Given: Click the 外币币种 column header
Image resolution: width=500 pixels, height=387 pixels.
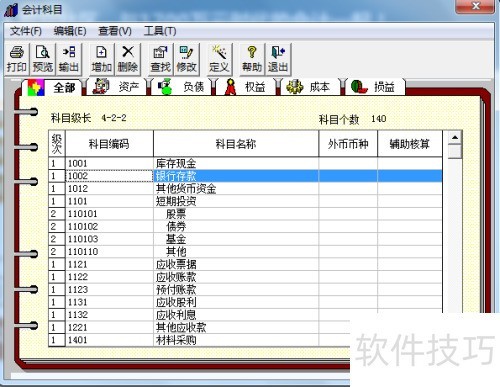Looking at the screenshot, I should click(x=348, y=144).
